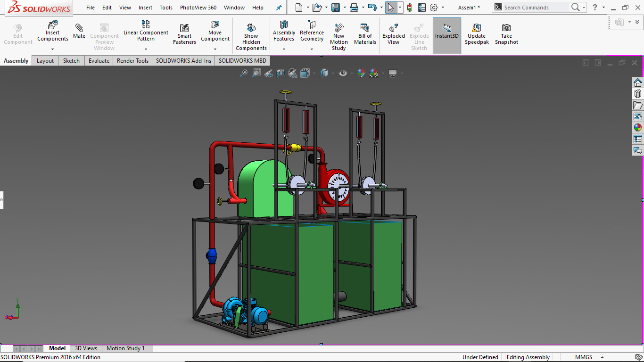Click the Search Commands field
This screenshot has width=644, height=362.
[536, 8]
